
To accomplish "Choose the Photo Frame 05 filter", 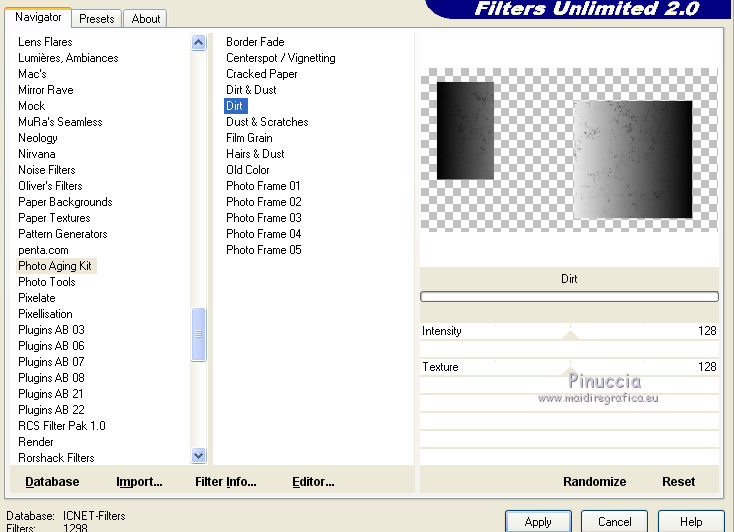I will click(264, 250).
